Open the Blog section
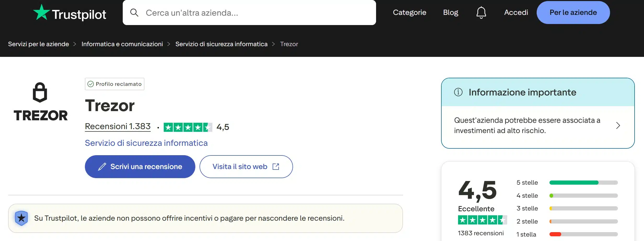644x241 pixels. [x=450, y=12]
